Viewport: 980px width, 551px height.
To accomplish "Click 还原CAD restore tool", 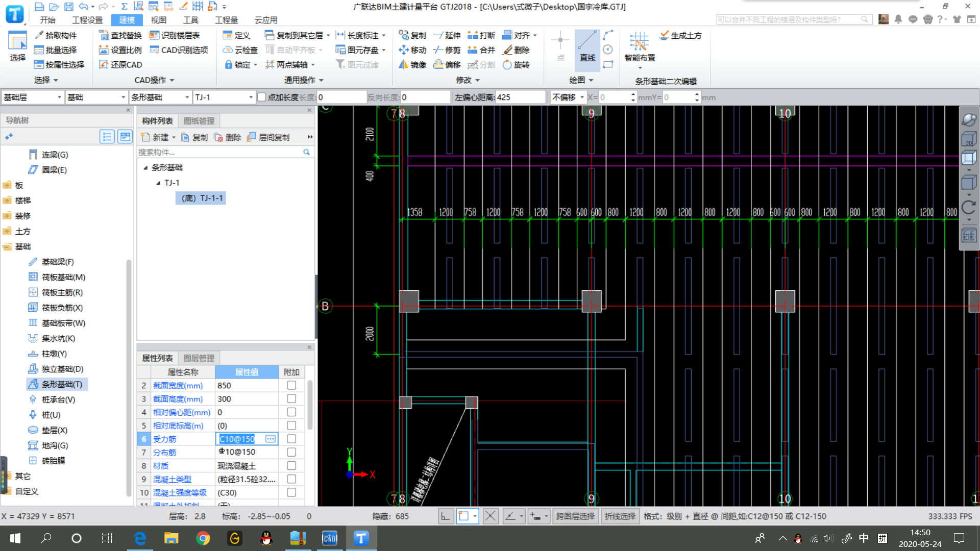I will tap(120, 65).
